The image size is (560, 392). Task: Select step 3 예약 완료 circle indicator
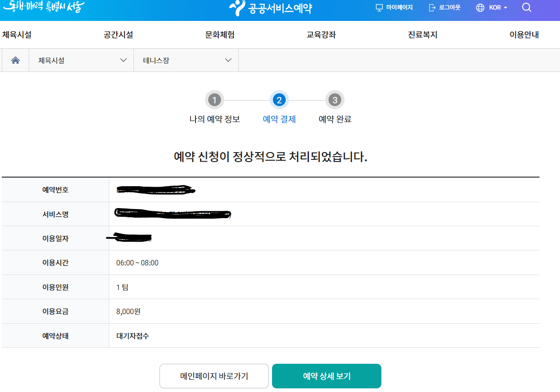point(335,100)
